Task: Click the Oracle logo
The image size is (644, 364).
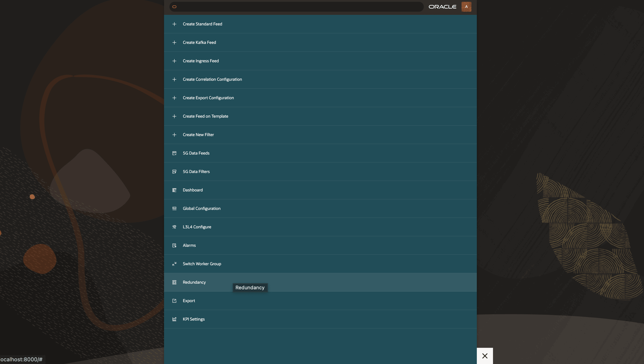Action: point(442,7)
